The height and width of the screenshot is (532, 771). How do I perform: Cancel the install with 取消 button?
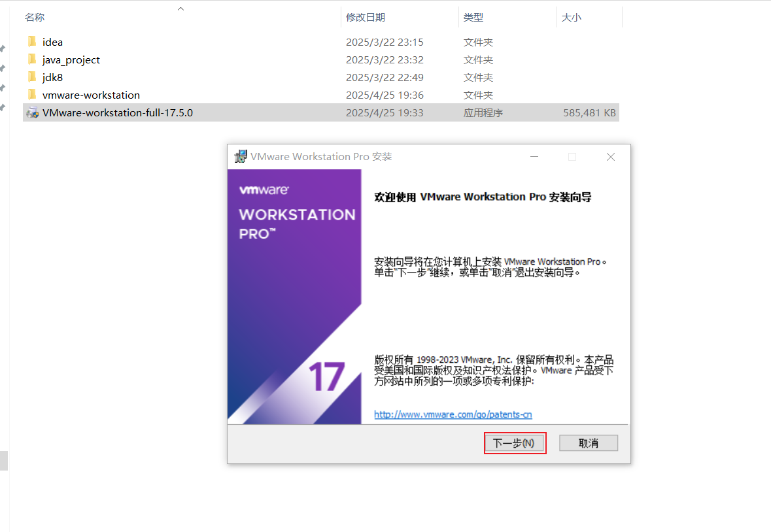click(x=588, y=443)
